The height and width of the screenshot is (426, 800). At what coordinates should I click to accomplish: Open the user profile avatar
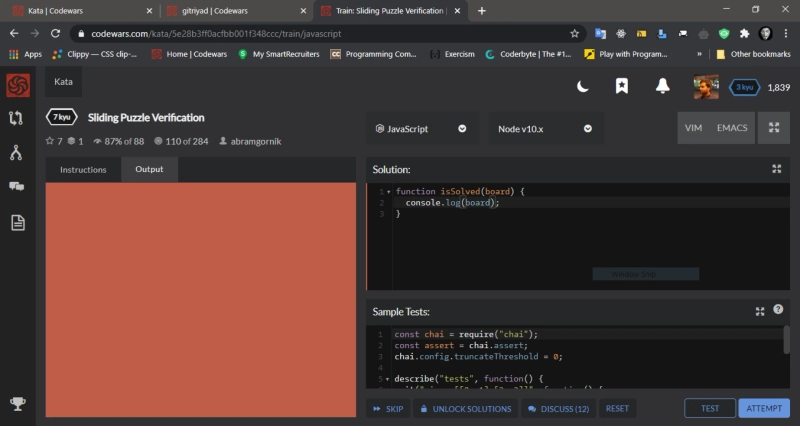tap(706, 87)
